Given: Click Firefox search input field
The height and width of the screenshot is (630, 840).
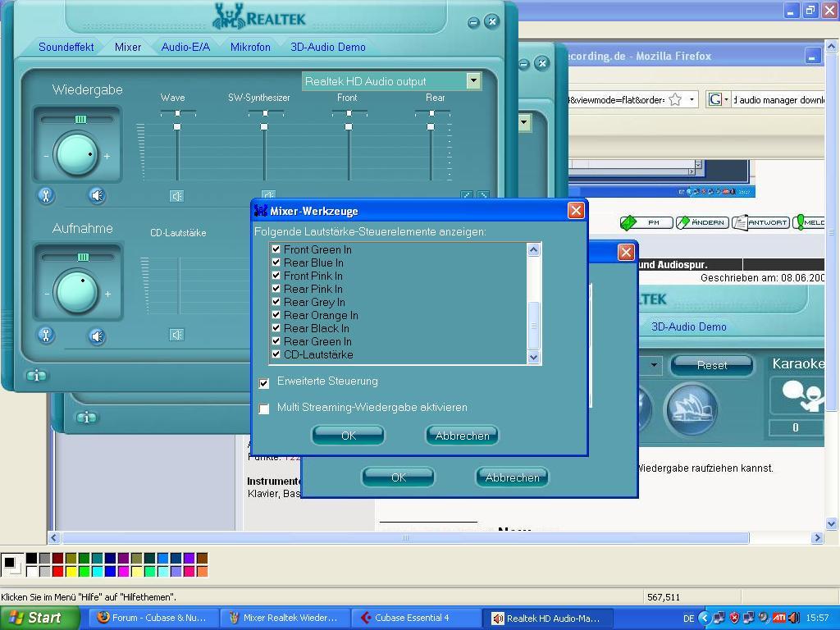Looking at the screenshot, I should (778, 99).
